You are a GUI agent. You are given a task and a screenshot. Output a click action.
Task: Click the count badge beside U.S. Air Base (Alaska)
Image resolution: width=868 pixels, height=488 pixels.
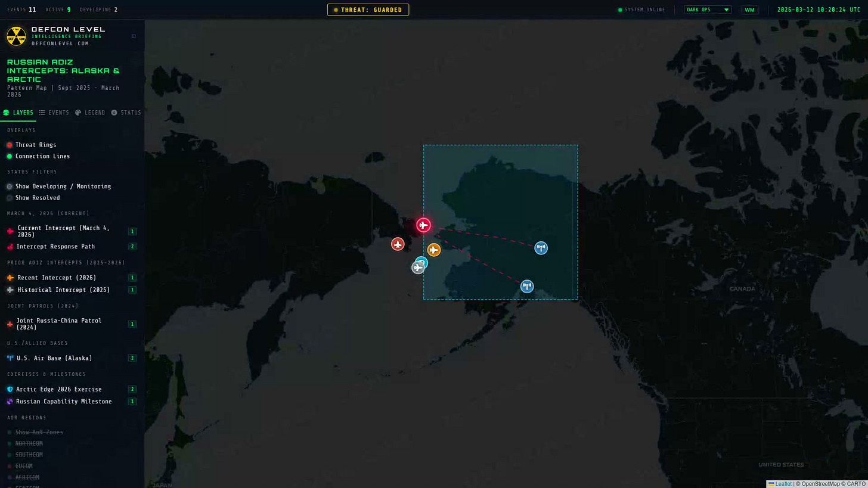tap(132, 358)
